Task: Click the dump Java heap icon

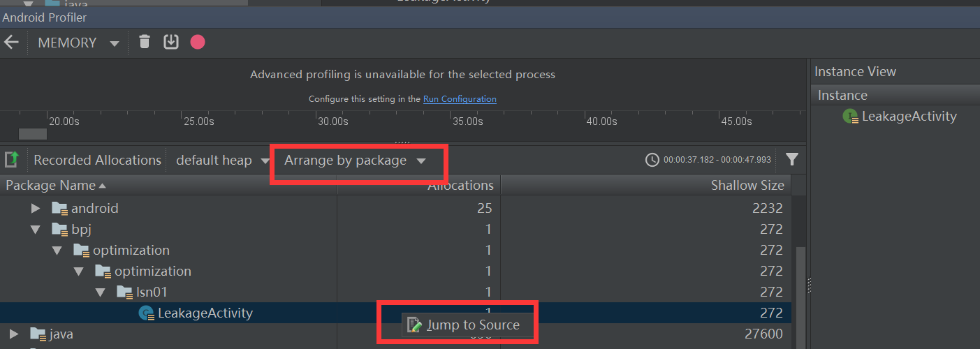Action: coord(171,42)
